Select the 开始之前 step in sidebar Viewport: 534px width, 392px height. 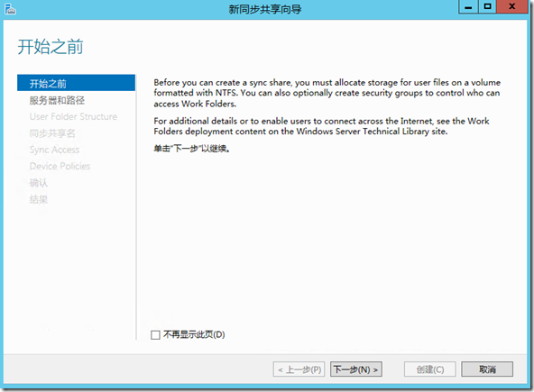pos(76,83)
